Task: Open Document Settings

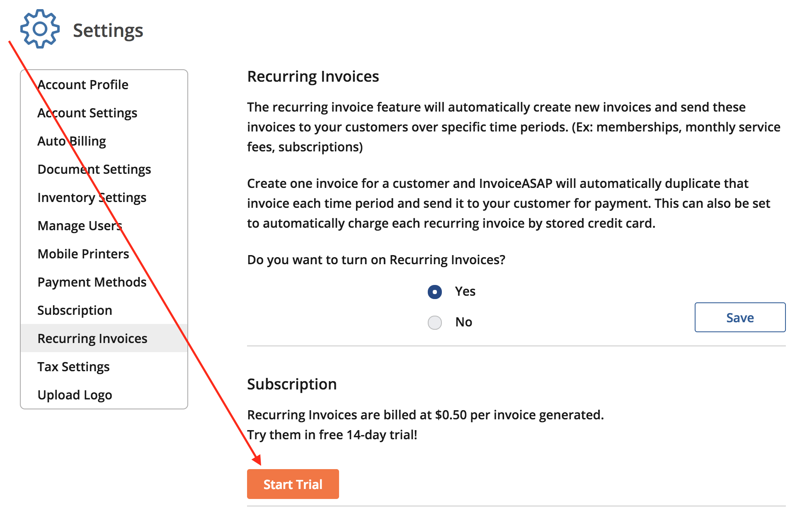Action: (x=94, y=169)
